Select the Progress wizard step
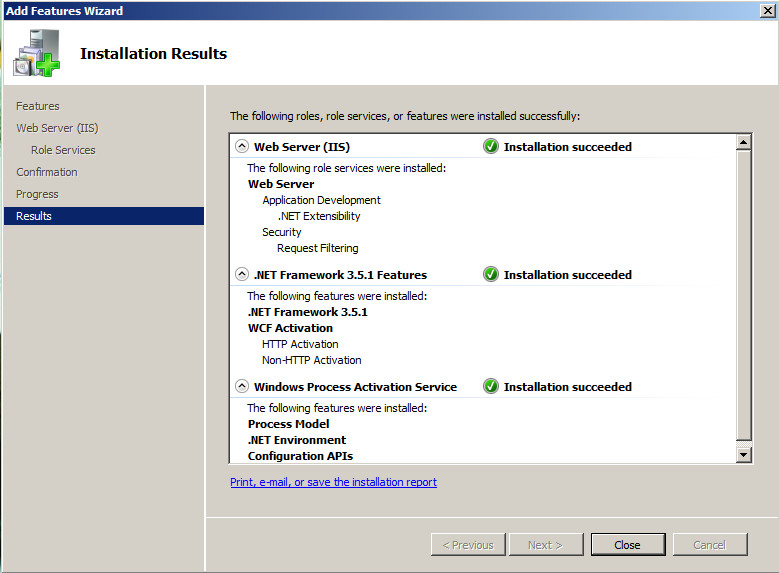This screenshot has height=573, width=779. point(37,194)
